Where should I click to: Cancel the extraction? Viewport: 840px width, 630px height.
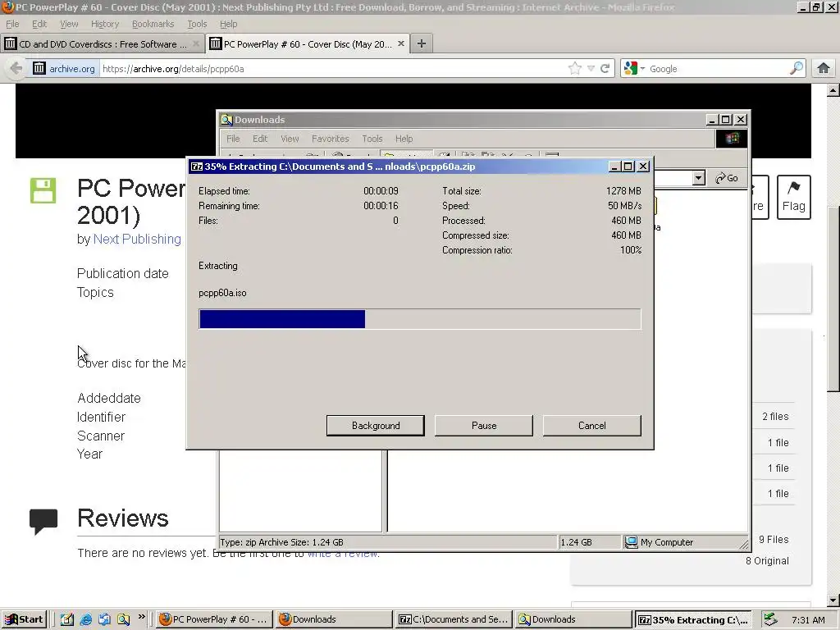pyautogui.click(x=592, y=426)
